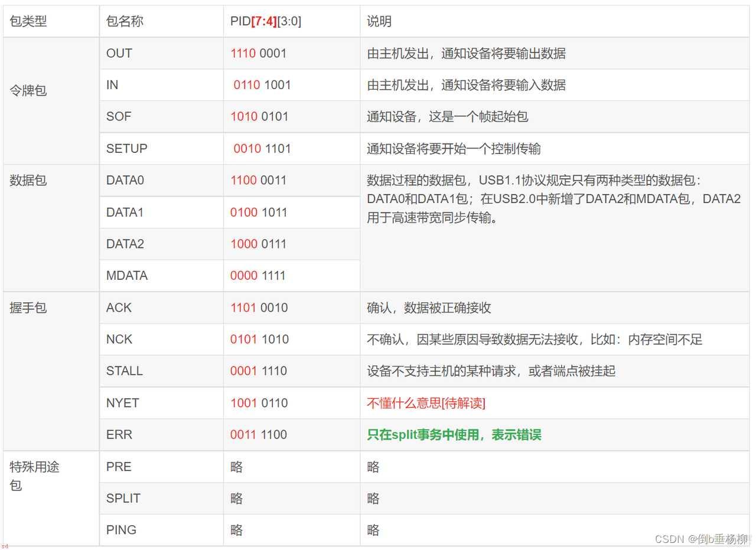Select the SETUP packet name cell
The image size is (756, 550).
point(162,149)
